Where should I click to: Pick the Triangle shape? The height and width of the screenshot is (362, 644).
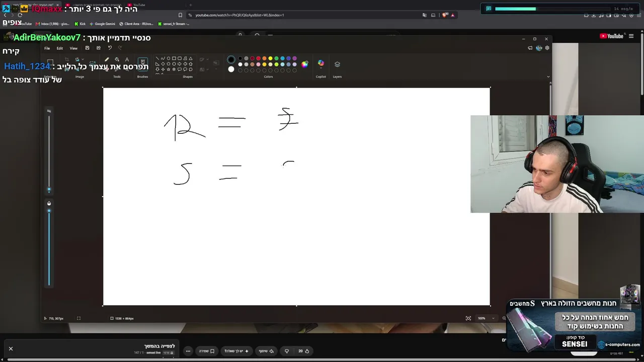click(x=191, y=58)
